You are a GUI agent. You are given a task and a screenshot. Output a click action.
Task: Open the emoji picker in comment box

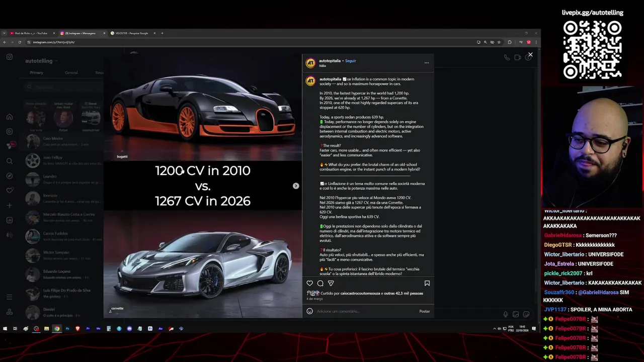tap(310, 311)
